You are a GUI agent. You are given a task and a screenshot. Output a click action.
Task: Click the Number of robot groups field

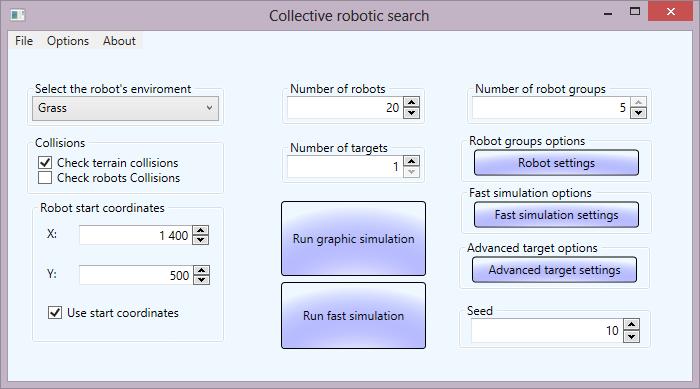pos(550,108)
